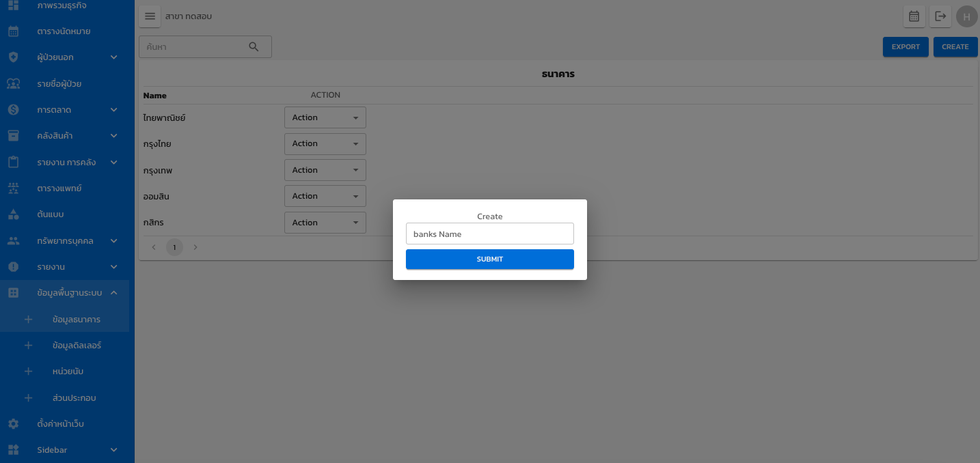Focus the banks Name input field
Image resolution: width=980 pixels, height=463 pixels.
(x=490, y=234)
